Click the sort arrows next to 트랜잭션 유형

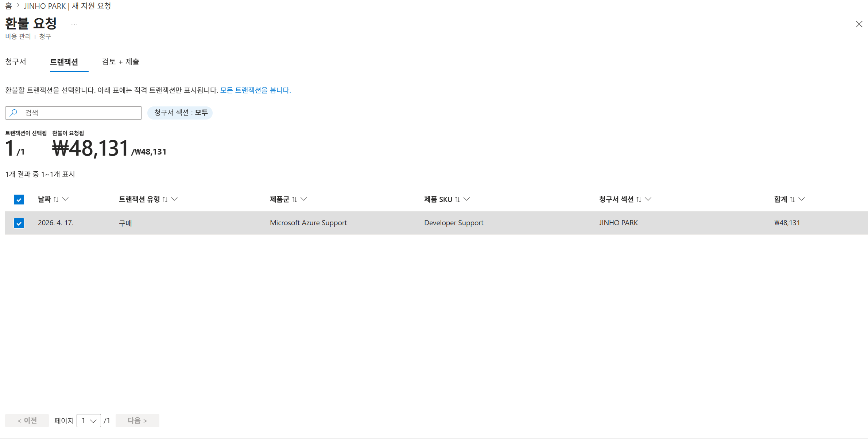[x=165, y=199]
